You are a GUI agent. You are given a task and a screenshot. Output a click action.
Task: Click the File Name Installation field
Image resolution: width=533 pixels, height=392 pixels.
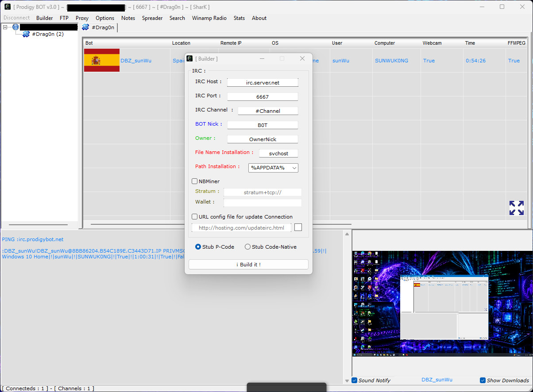coord(278,153)
